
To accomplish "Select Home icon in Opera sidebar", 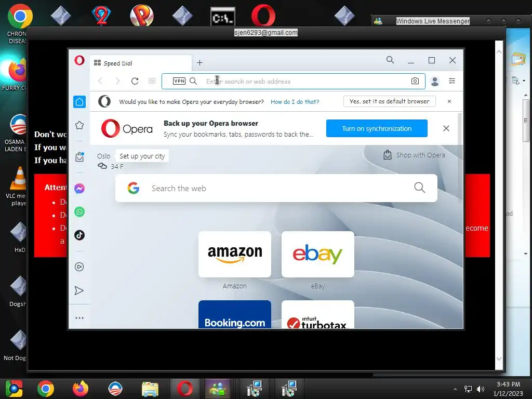I will (79, 102).
